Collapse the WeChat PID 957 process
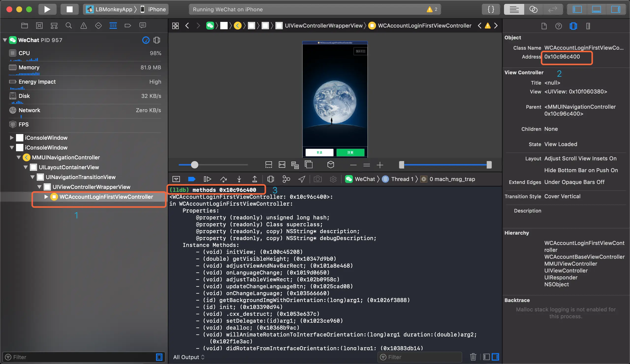 [x=5, y=40]
